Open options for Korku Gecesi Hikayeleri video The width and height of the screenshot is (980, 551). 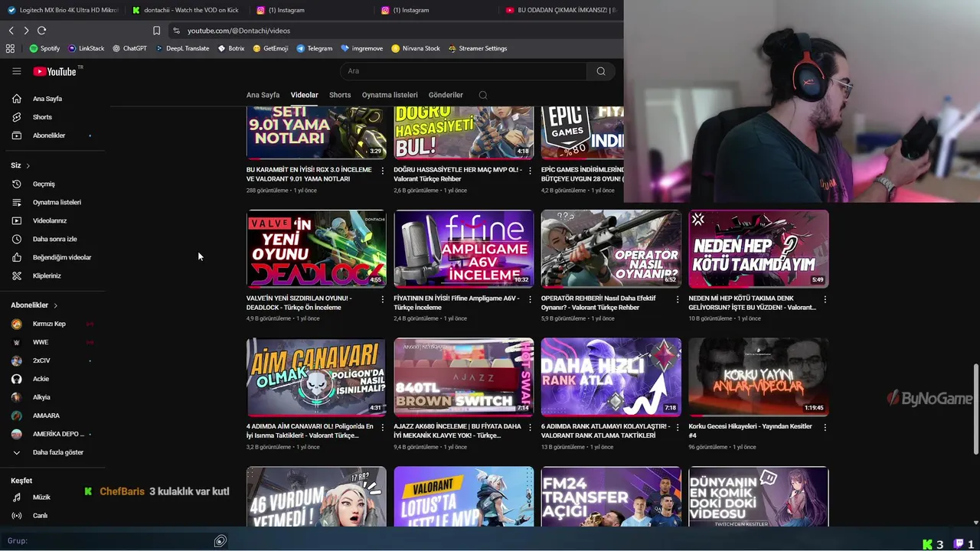(x=825, y=428)
